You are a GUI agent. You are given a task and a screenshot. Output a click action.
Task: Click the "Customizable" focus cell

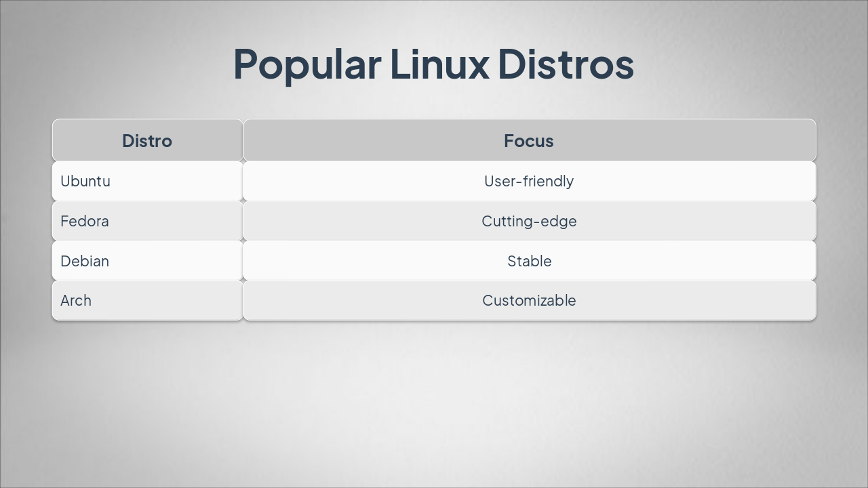(529, 300)
